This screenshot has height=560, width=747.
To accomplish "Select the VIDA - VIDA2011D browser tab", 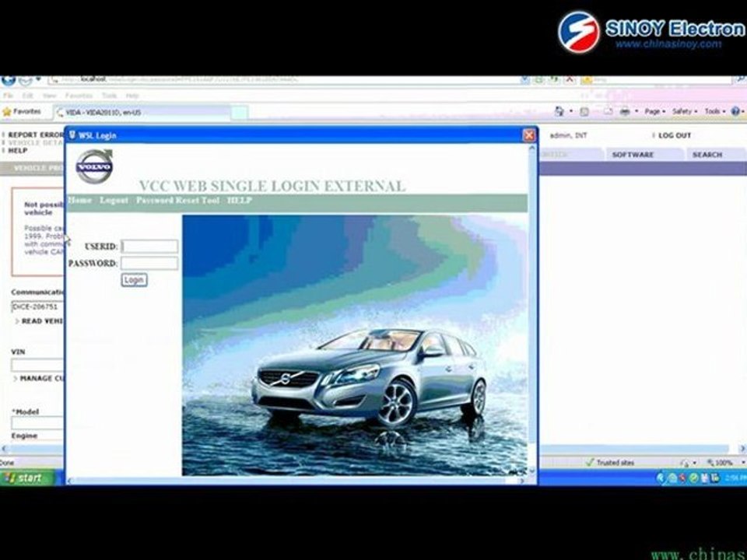I will click(x=142, y=112).
